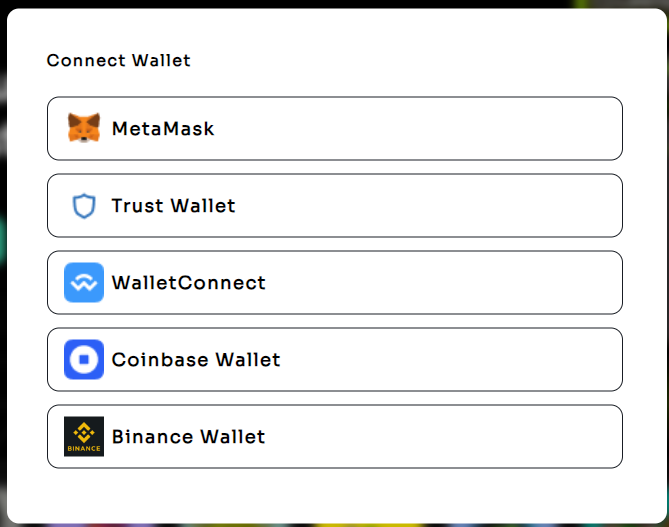Click the Binance yellow logo icon
669x527 pixels.
pos(84,437)
